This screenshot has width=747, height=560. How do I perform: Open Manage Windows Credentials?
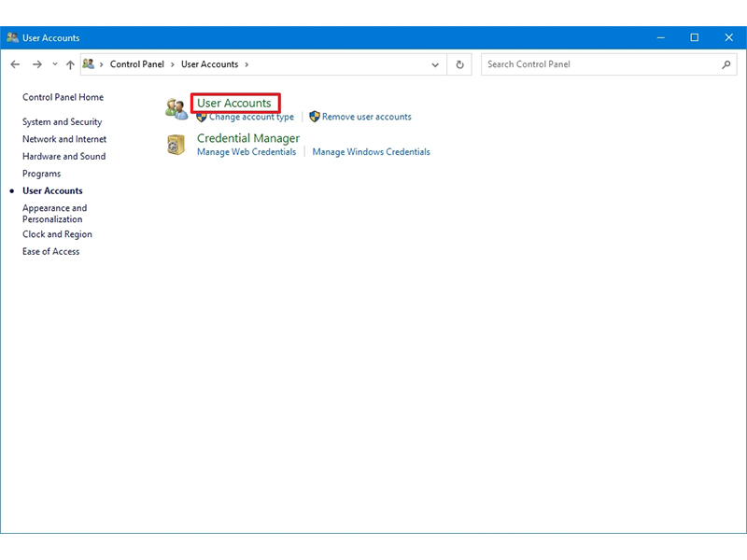coord(371,152)
